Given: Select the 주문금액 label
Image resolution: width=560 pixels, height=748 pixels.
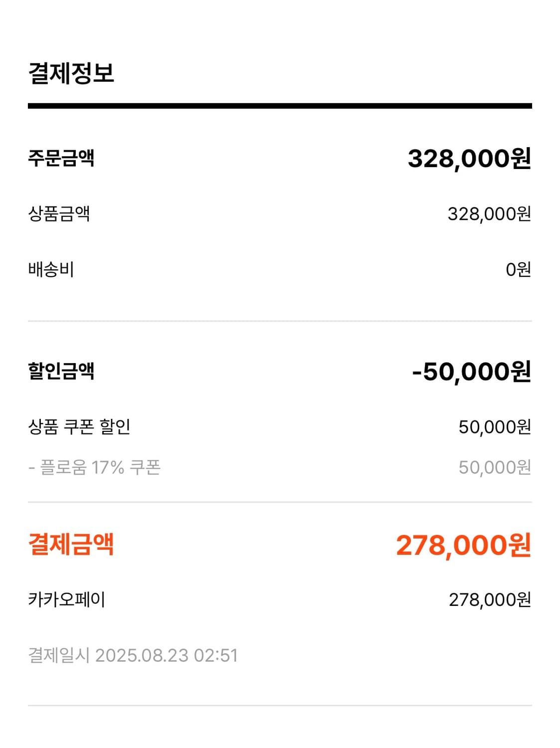Looking at the screenshot, I should coord(61,158).
